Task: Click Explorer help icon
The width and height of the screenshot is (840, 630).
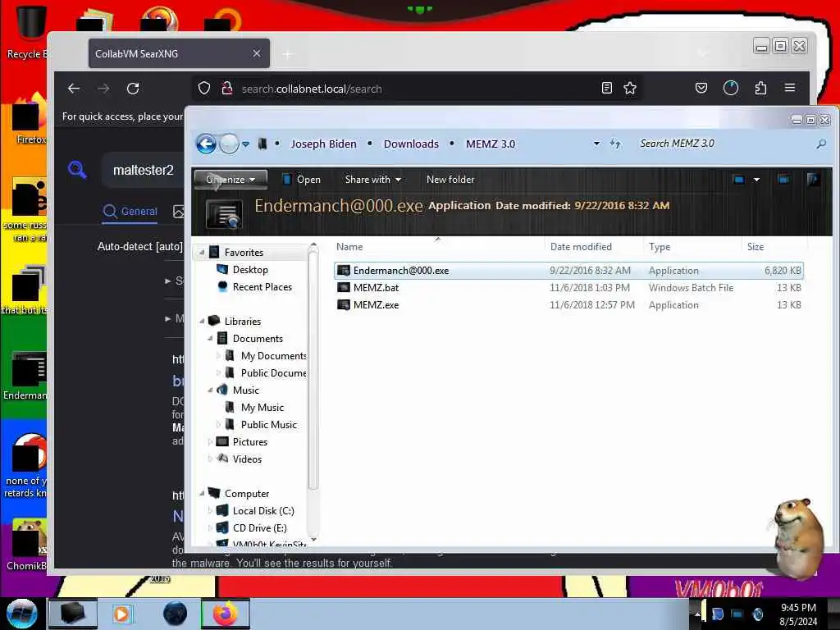Action: click(x=813, y=180)
